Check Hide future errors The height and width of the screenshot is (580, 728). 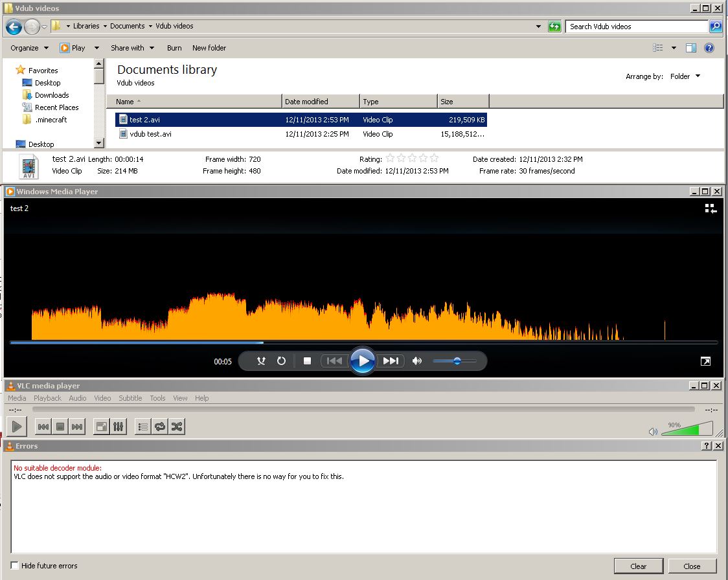(x=15, y=565)
